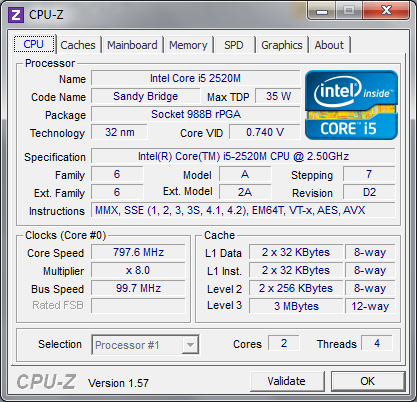Click the Intel Core i5 inside logo

[351, 105]
